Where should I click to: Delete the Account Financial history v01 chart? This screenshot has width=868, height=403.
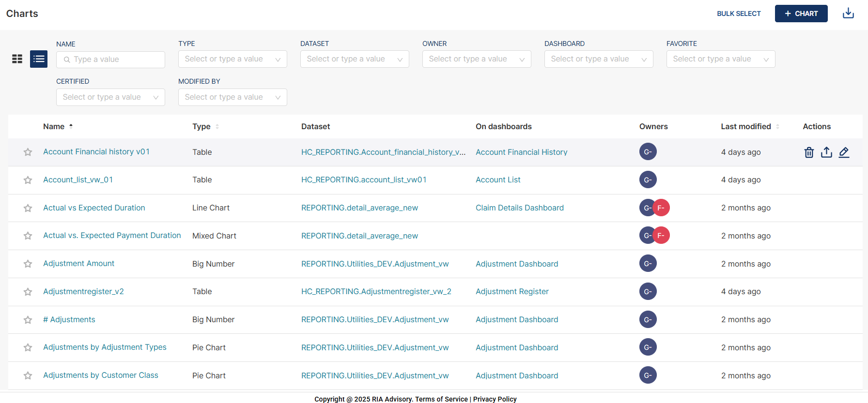(809, 152)
